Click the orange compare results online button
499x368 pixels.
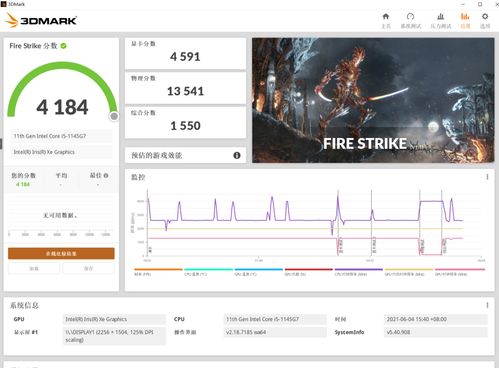61,254
